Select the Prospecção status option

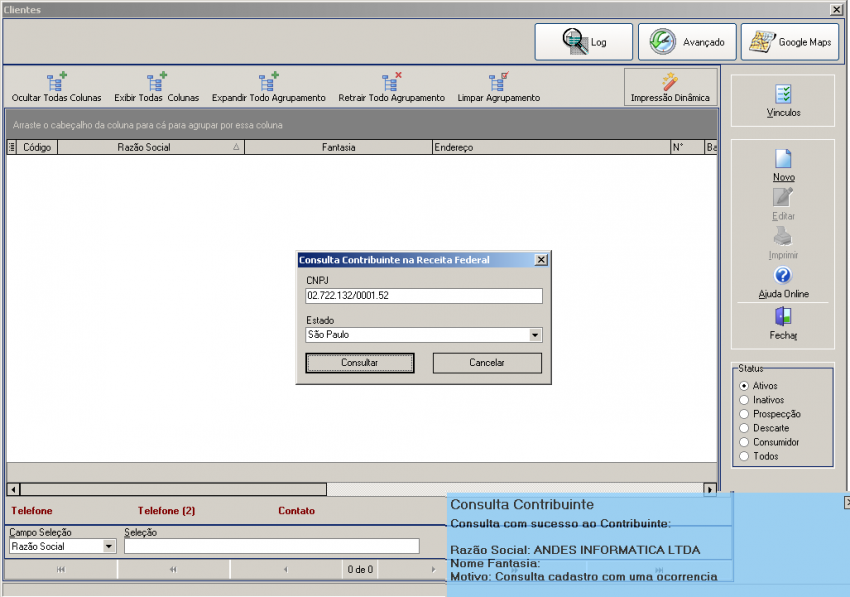point(744,414)
